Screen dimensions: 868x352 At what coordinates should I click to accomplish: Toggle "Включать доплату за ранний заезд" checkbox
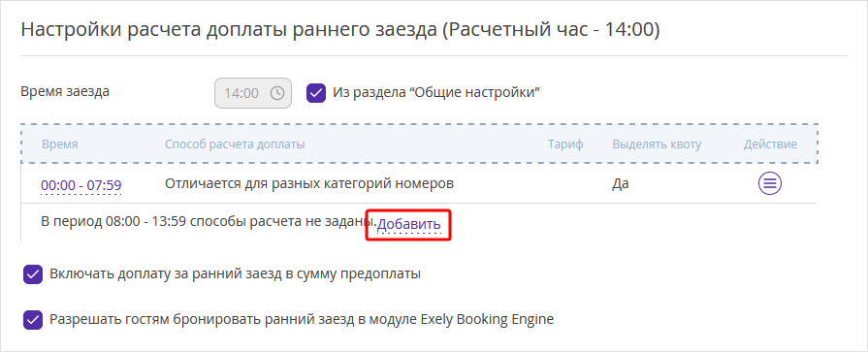click(x=33, y=274)
